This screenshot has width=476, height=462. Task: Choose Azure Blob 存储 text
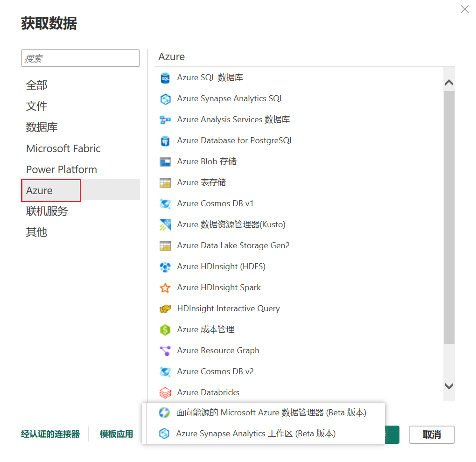coord(207,161)
